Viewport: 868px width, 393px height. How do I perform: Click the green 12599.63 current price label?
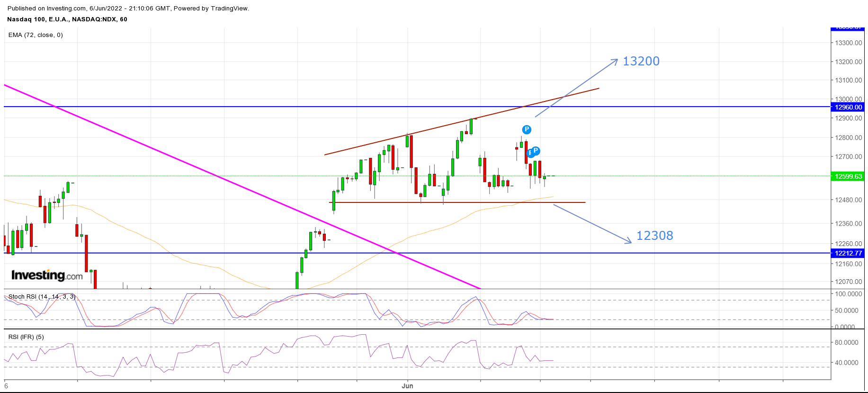[848, 176]
